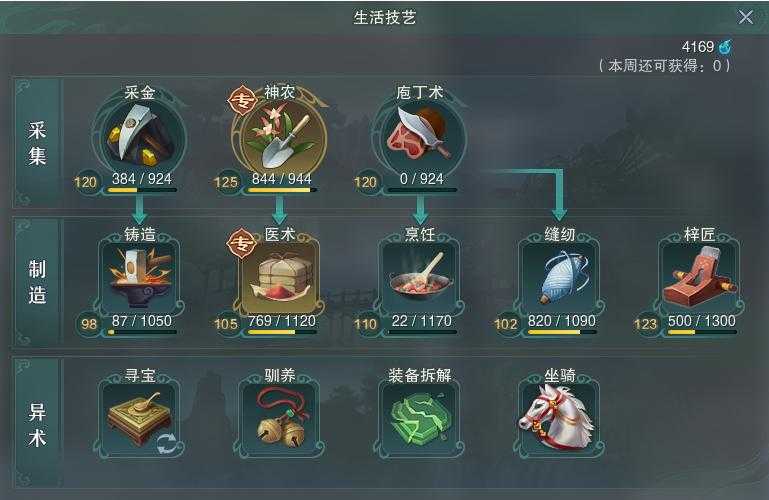
Task: Open the 寻宝 treasure compass skill
Action: click(x=140, y=418)
